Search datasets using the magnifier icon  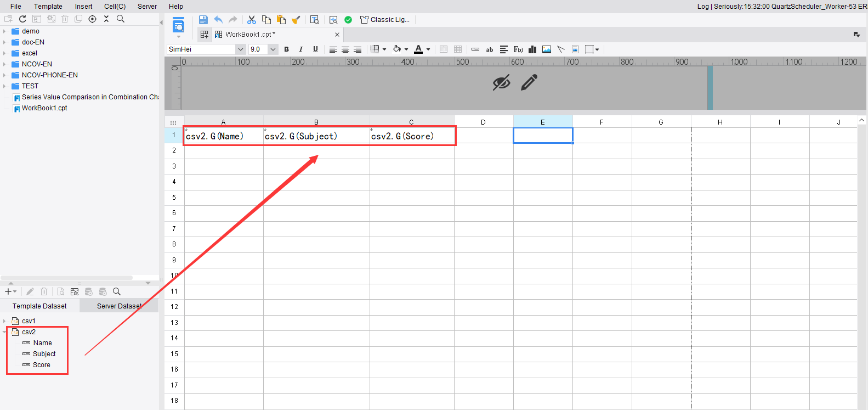coord(117,291)
